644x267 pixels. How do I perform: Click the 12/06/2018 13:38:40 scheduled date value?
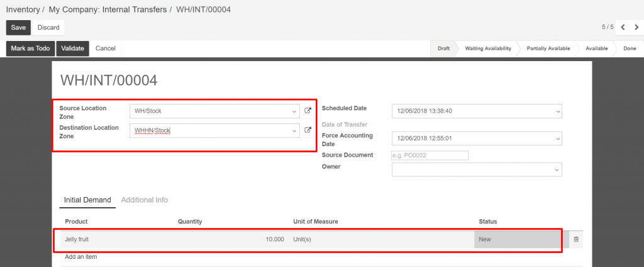(425, 111)
